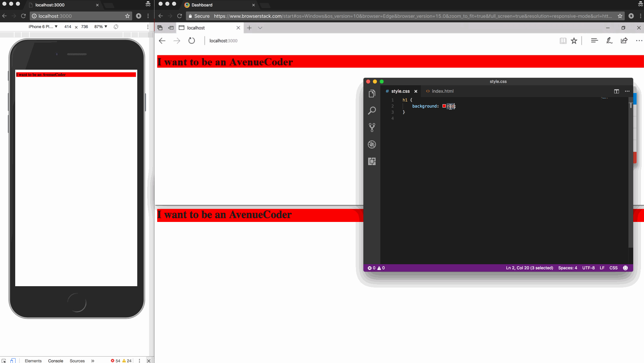Select the Search icon in VS Code sidebar

tap(372, 110)
